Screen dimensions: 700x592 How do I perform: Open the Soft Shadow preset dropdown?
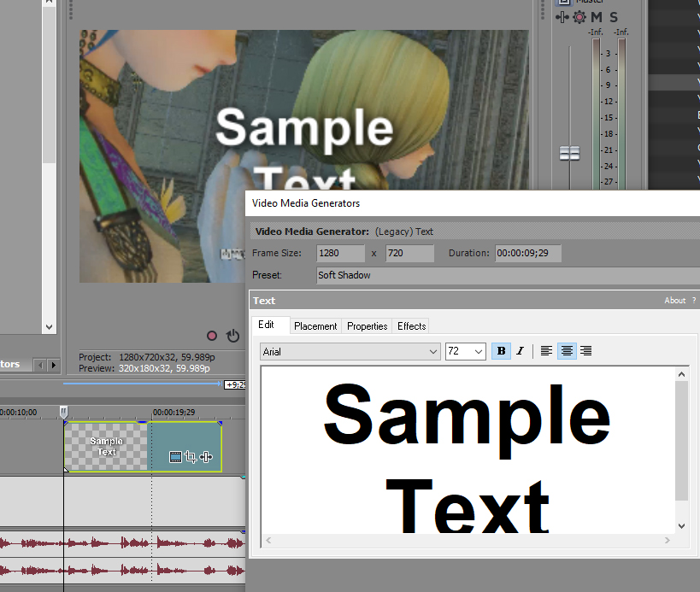508,275
